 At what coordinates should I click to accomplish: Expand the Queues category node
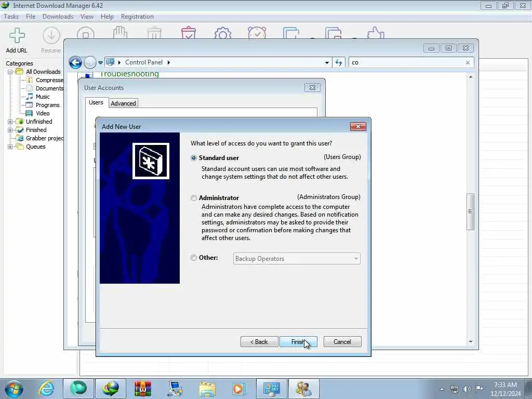pos(10,147)
